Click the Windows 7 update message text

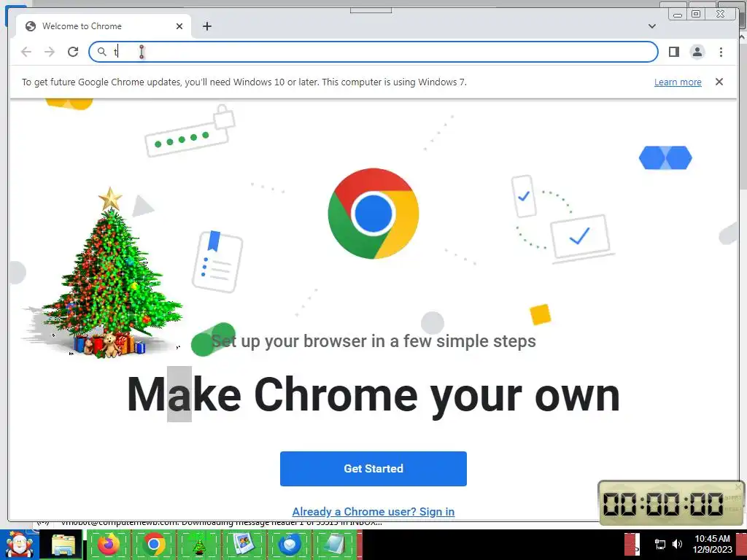[x=244, y=82]
